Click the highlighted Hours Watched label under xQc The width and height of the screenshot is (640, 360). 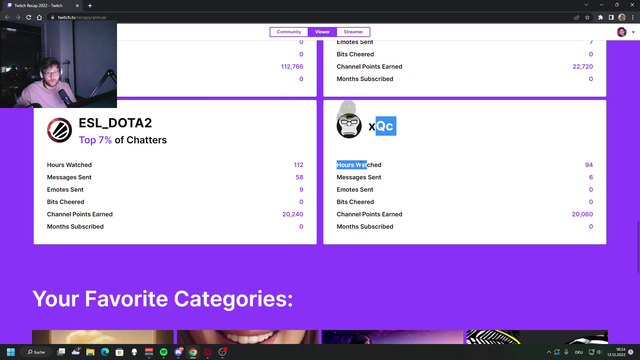[359, 165]
